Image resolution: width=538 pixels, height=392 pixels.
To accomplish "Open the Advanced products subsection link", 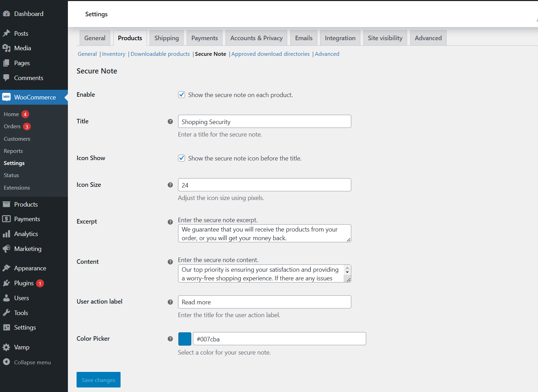I will tap(327, 54).
